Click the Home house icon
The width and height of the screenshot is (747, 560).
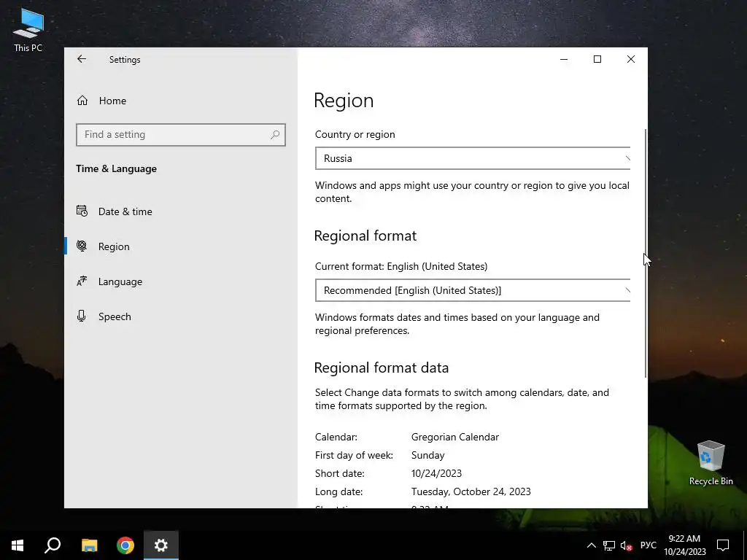82,101
